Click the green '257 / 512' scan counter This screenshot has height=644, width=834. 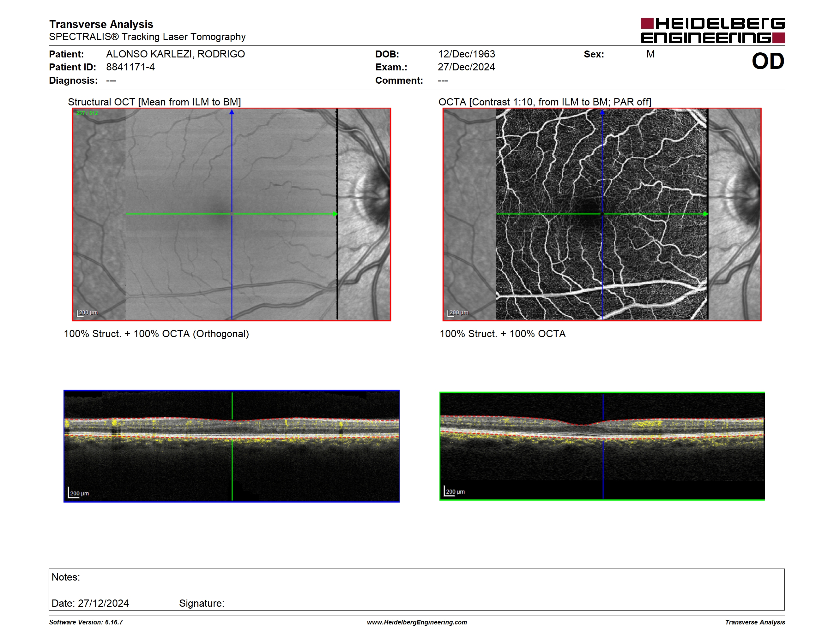point(87,113)
